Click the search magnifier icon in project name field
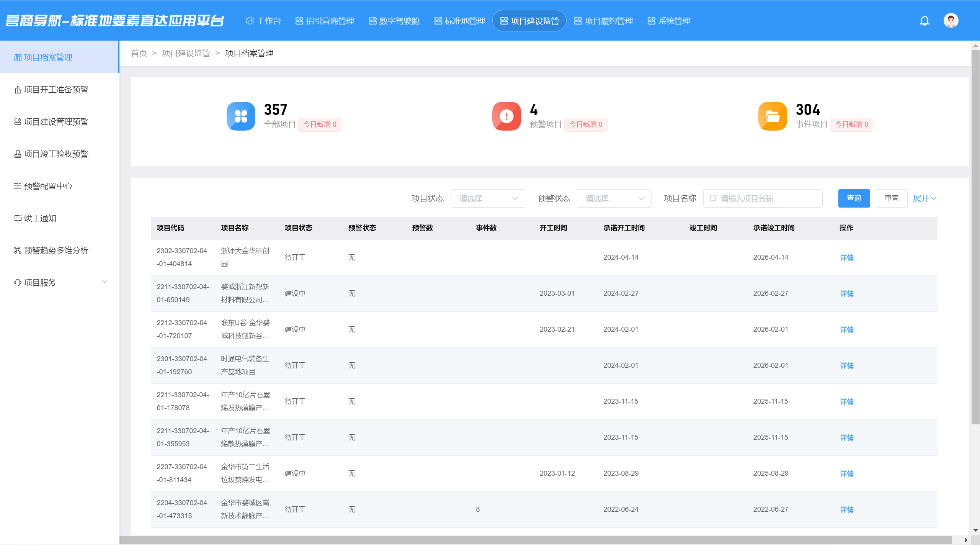This screenshot has height=545, width=980. (x=713, y=198)
